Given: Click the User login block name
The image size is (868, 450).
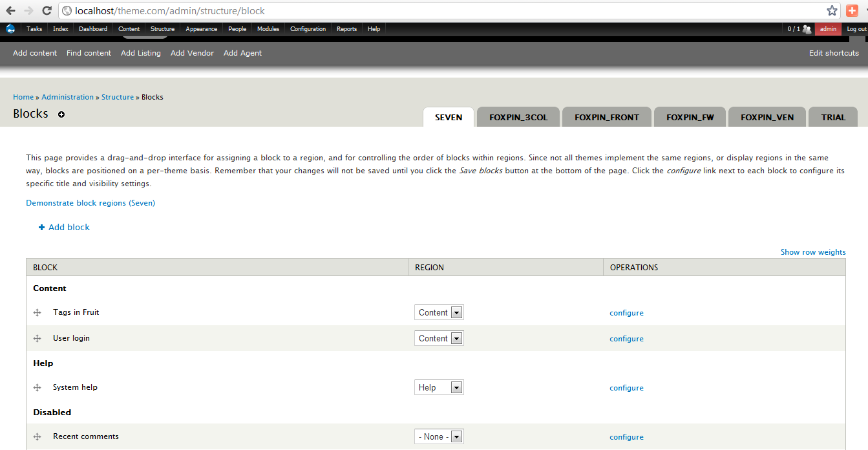Looking at the screenshot, I should 71,338.
